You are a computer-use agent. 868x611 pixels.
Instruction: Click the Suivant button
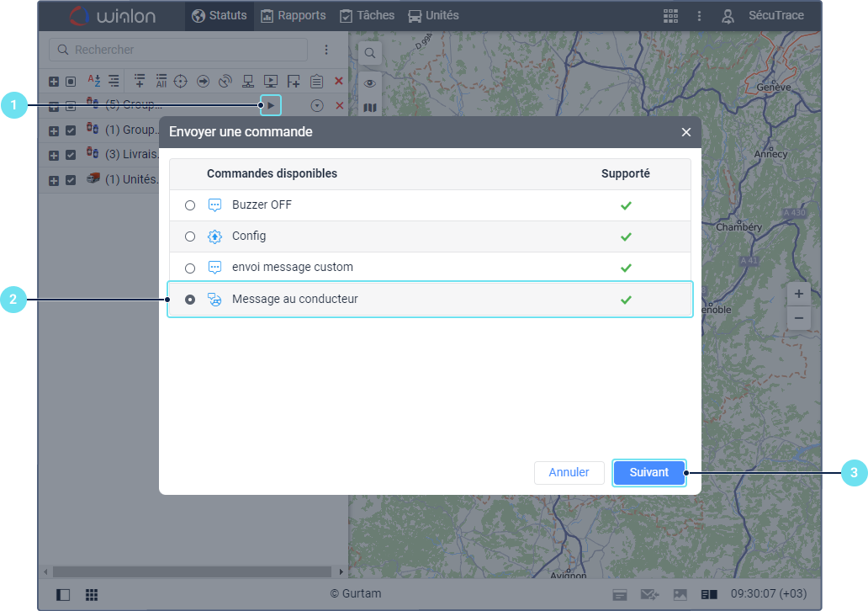pyautogui.click(x=648, y=472)
